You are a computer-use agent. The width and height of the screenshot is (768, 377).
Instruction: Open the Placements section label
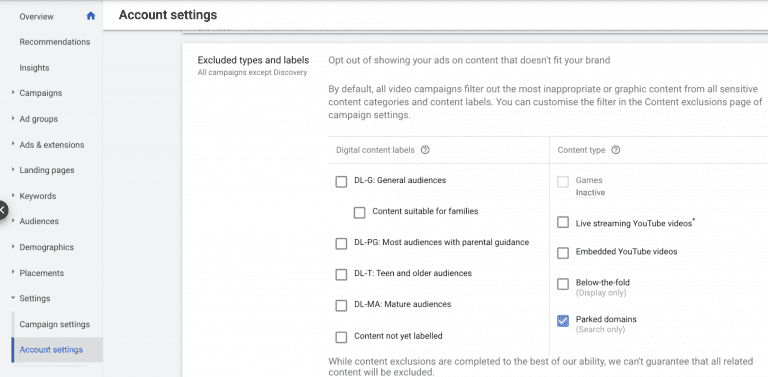point(42,273)
